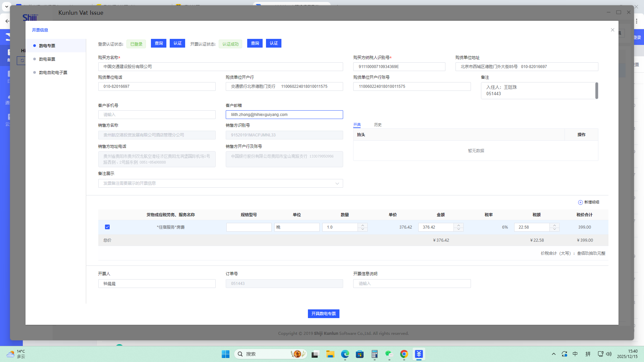Increase the 数量 stepper value

coord(363,225)
